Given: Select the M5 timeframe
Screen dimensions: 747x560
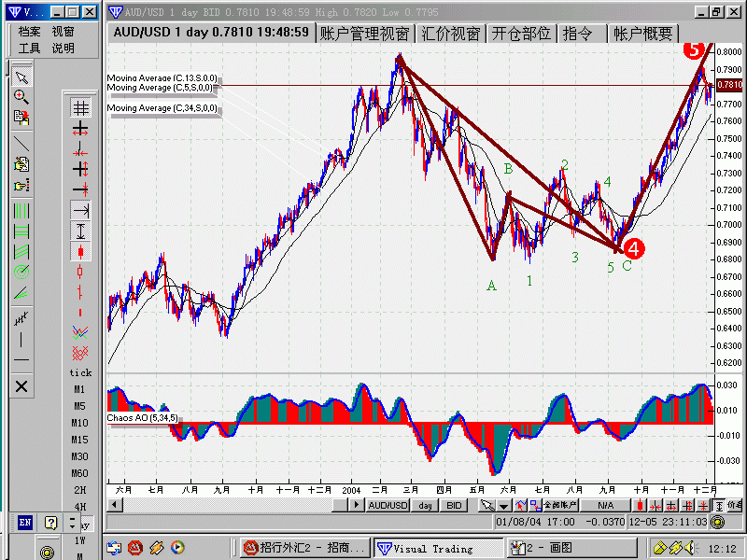Looking at the screenshot, I should tap(79, 406).
